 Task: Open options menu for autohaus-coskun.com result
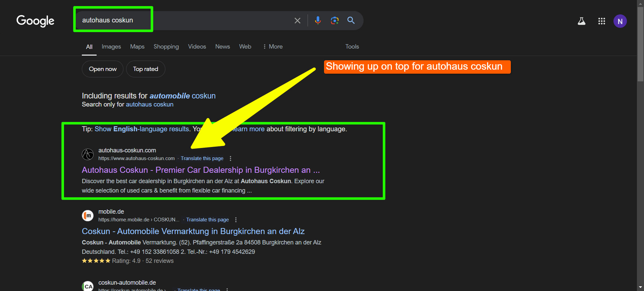(230, 158)
